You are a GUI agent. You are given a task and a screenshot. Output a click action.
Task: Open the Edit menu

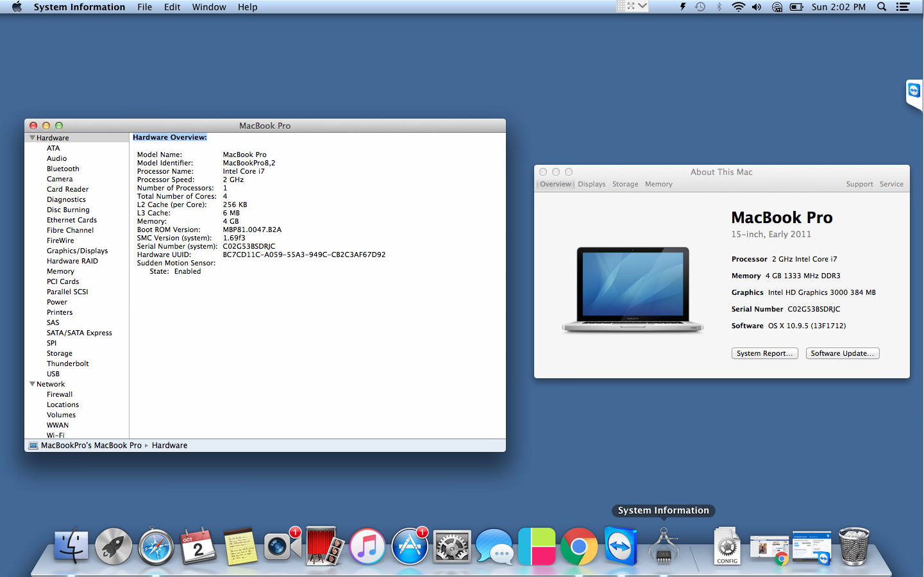[172, 7]
